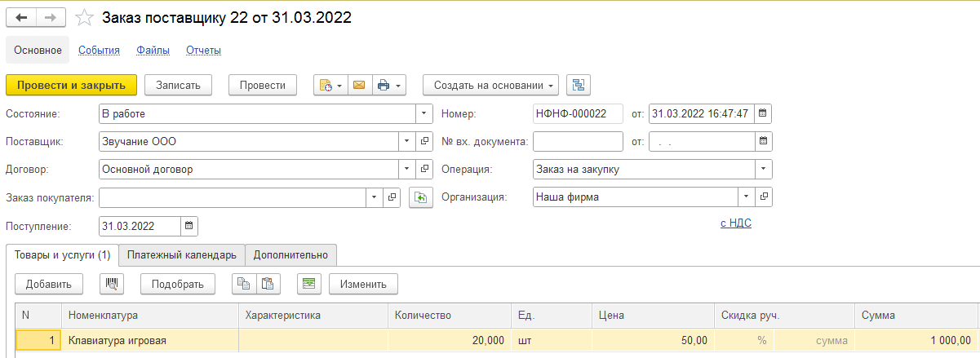Click the Номенклатура column header
The width and height of the screenshot is (980, 358).
point(150,315)
